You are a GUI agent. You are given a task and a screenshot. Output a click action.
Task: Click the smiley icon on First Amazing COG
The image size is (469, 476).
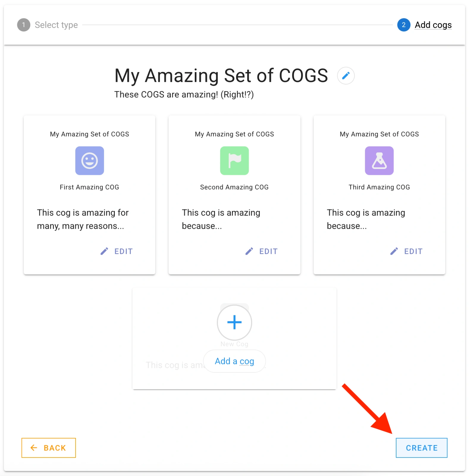coord(90,161)
